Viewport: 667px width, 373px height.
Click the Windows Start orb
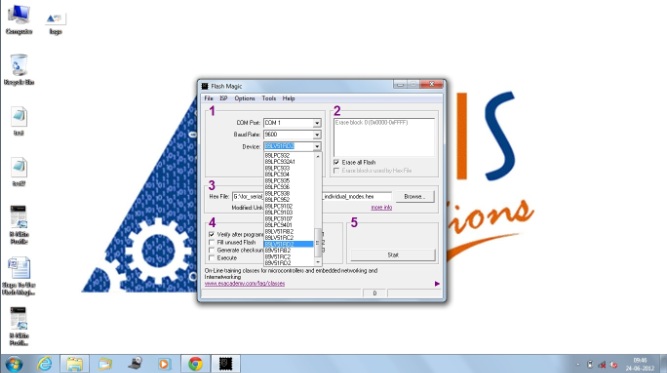point(14,364)
